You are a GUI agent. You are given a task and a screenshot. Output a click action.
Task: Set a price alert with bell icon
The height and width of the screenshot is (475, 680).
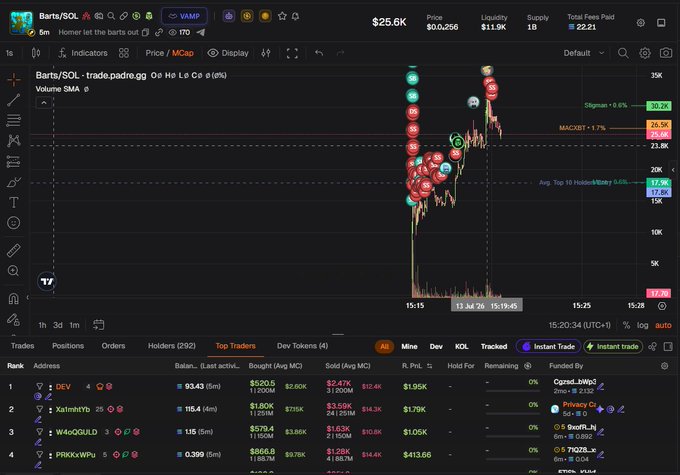click(x=295, y=16)
